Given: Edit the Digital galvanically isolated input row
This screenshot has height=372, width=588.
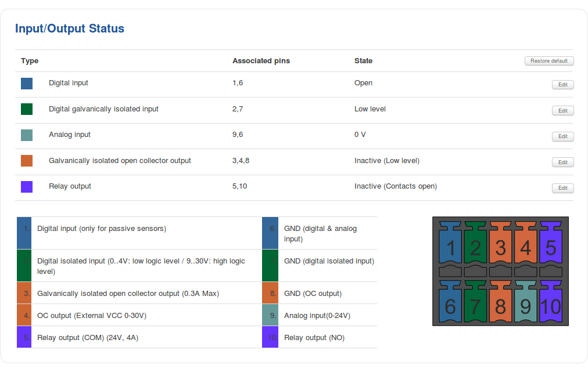Looking at the screenshot, I should pyautogui.click(x=562, y=111).
